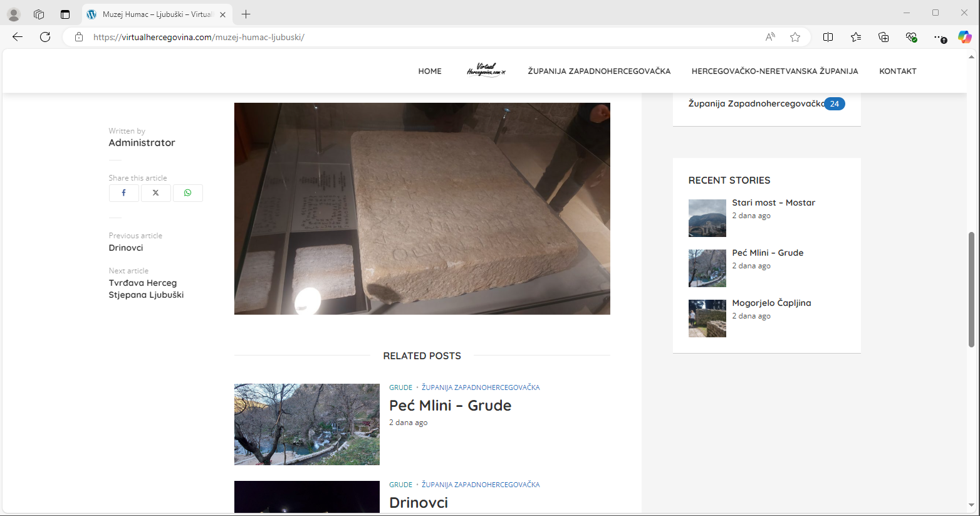This screenshot has width=980, height=516.
Task: Open Hercegovačko-Neretvanska Županija menu item
Action: 774,71
